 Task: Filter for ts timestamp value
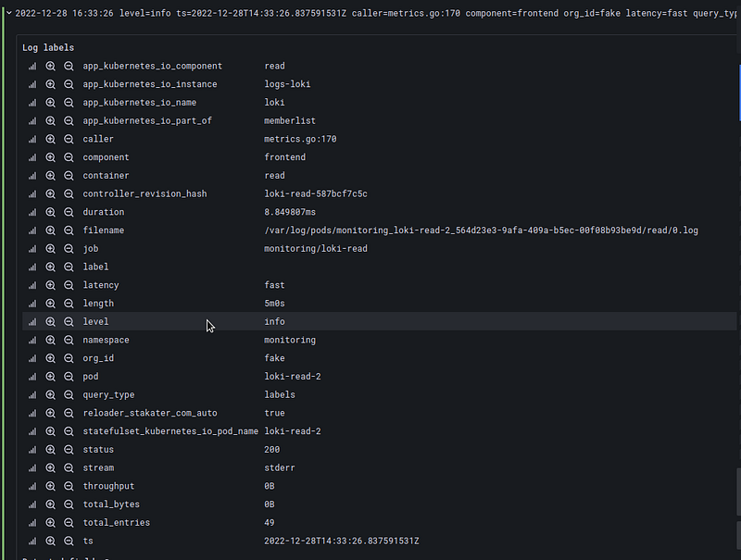[x=51, y=541]
